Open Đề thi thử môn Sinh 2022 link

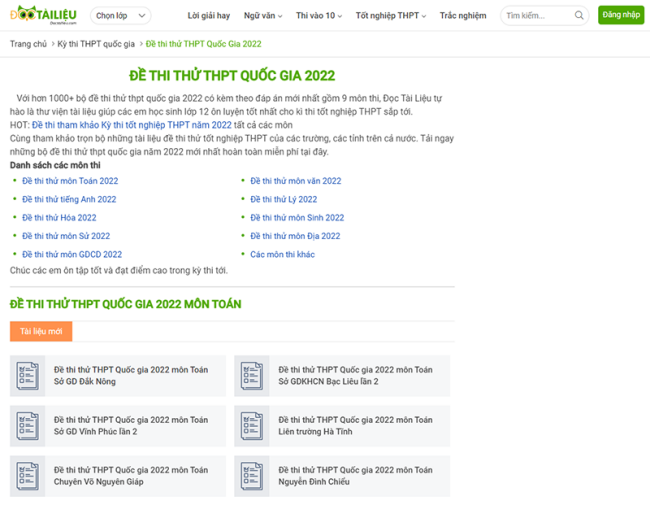[x=297, y=217]
